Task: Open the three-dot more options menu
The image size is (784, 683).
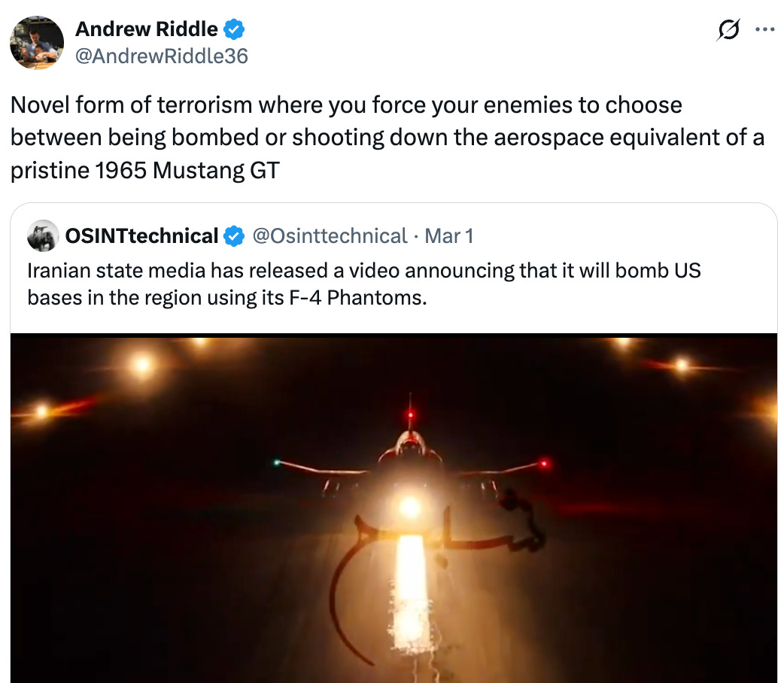Action: tap(764, 31)
